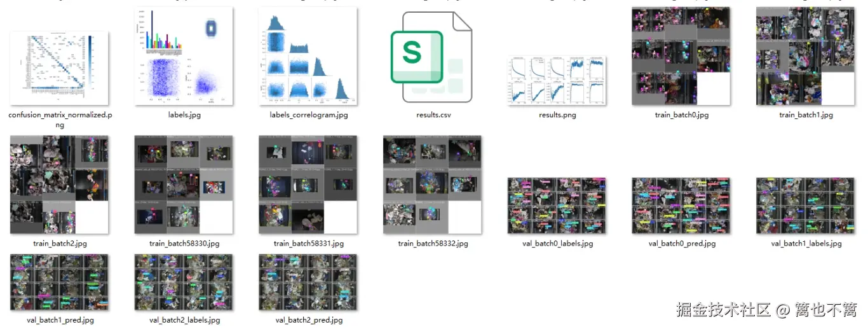Select the results.png chart thumbnail
868x329 pixels.
pyautogui.click(x=557, y=81)
